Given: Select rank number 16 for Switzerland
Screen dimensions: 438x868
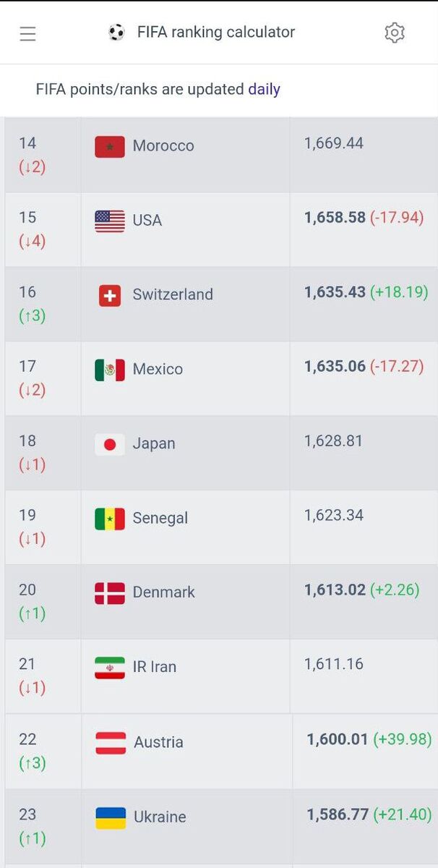Looking at the screenshot, I should coord(27,292).
